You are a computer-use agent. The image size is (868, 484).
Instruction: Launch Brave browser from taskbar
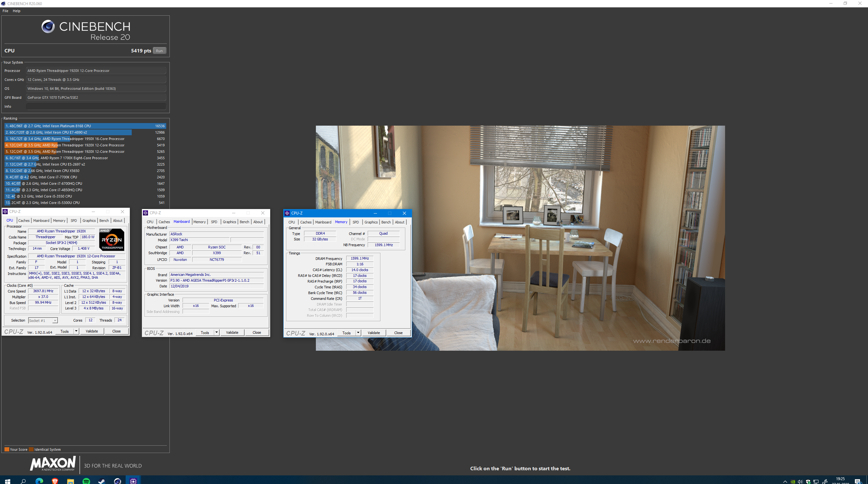point(55,481)
